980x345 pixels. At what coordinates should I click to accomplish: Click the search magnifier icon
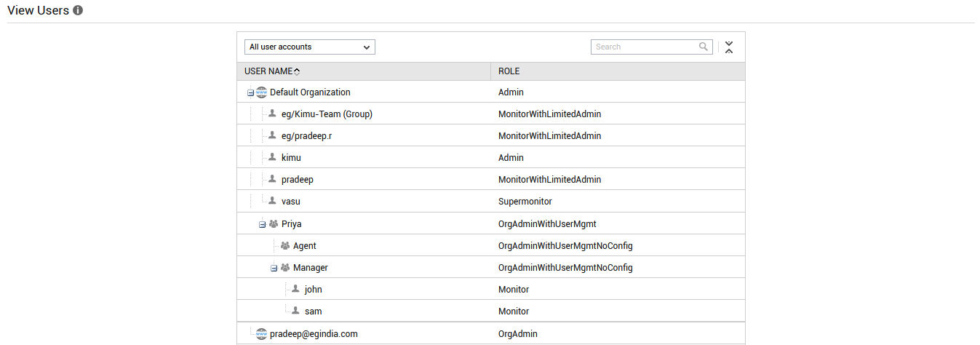click(x=704, y=47)
